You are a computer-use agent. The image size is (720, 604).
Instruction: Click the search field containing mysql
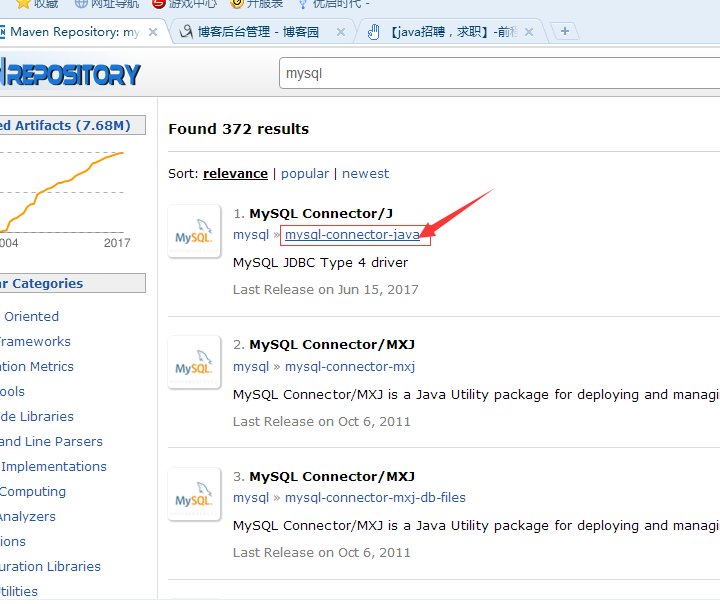pos(499,73)
